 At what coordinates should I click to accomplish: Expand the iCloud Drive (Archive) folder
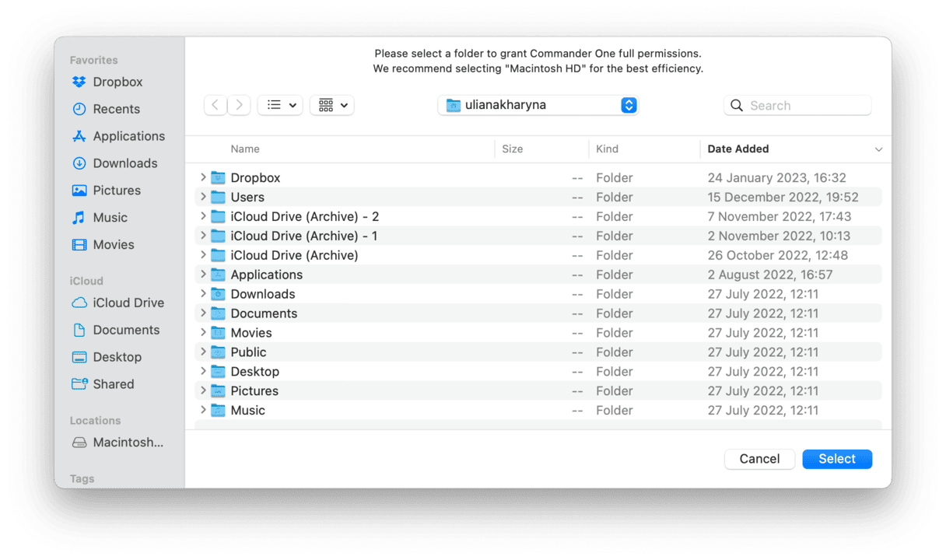click(x=203, y=255)
